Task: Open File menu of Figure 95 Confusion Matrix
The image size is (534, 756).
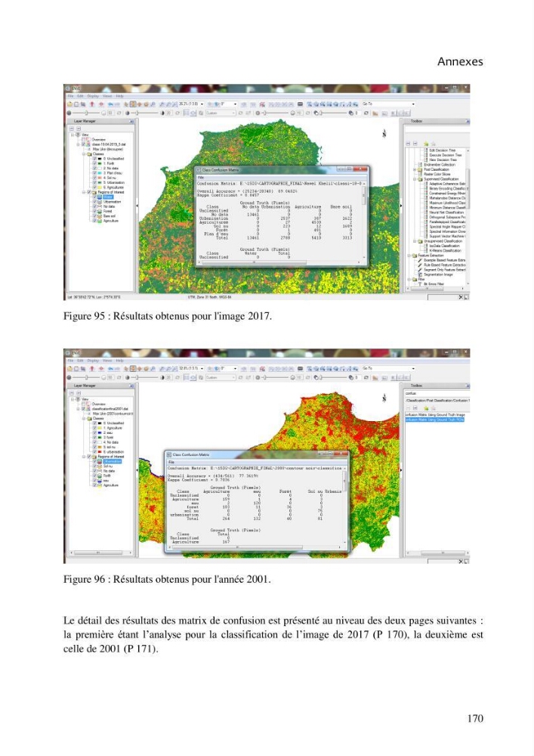Action: [x=200, y=178]
